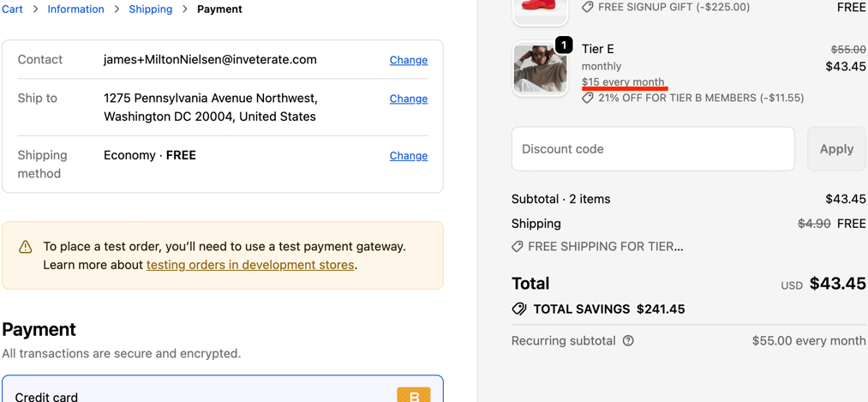Change the Ship to address
This screenshot has height=402, width=868.
point(408,99)
